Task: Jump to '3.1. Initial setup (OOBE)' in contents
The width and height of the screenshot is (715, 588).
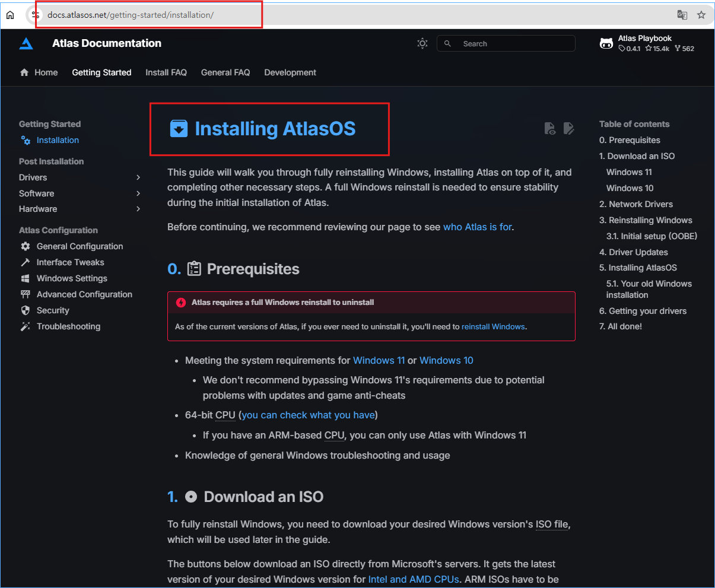Action: pos(652,236)
